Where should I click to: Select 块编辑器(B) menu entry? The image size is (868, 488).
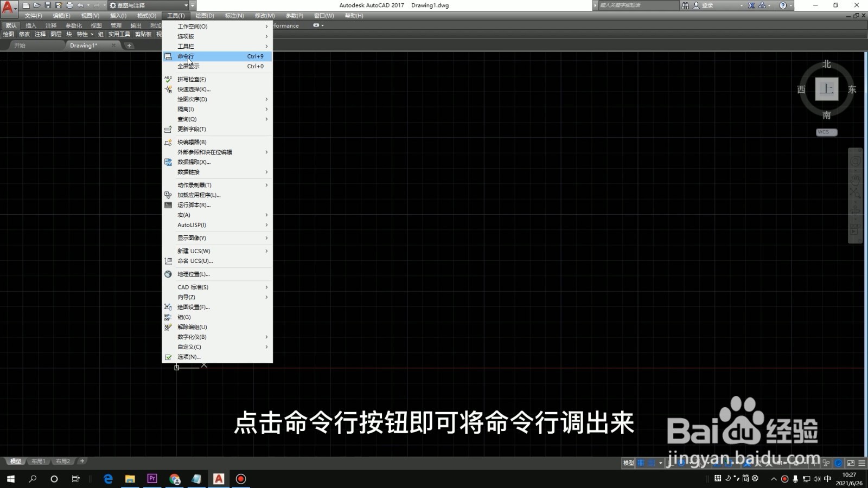[x=218, y=142]
